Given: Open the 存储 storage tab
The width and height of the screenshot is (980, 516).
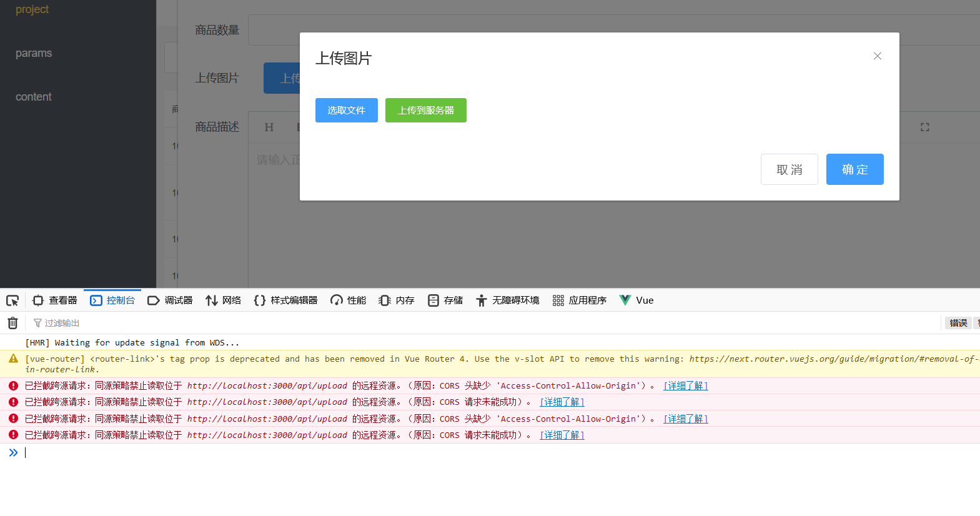Looking at the screenshot, I should [x=445, y=300].
